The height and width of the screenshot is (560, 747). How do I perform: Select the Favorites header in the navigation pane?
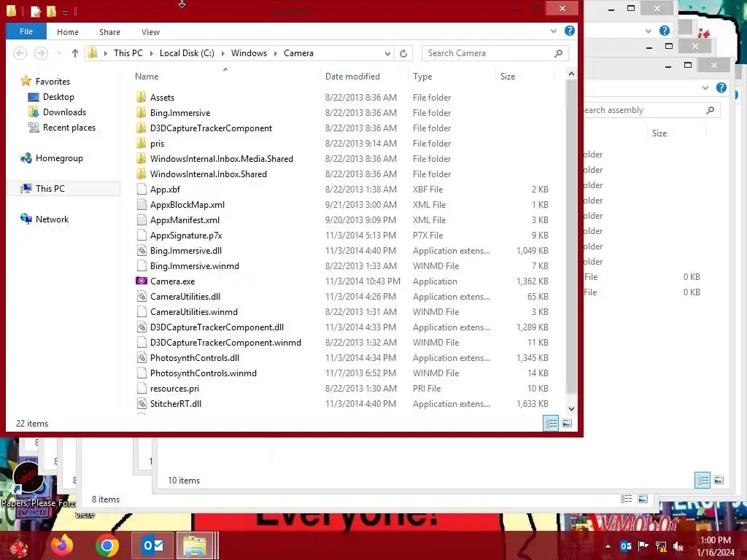click(53, 82)
